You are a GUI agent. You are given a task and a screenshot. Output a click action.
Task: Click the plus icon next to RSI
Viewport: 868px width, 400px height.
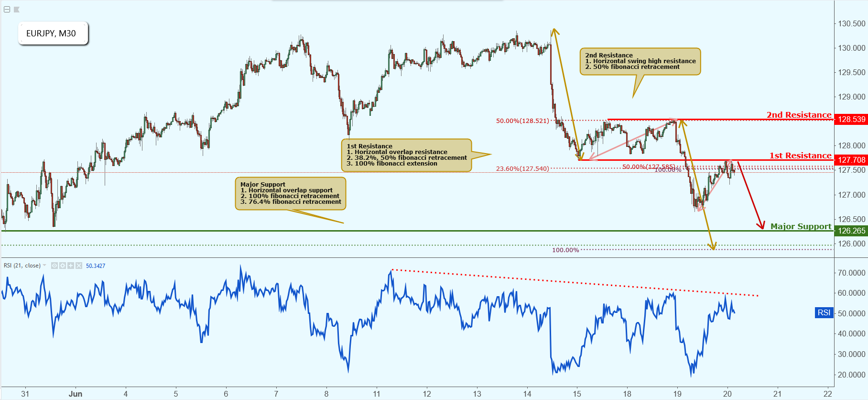click(71, 266)
